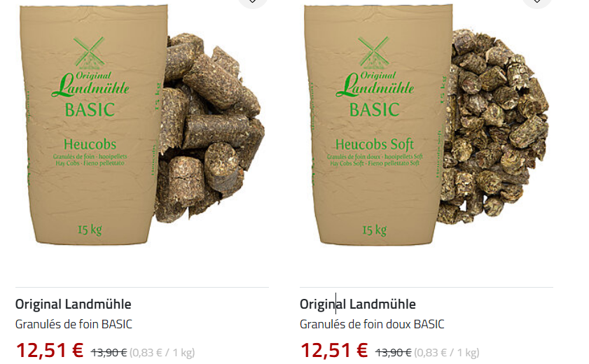Click the large hay cobs pellets photo
The image size is (589, 364).
[209, 127]
